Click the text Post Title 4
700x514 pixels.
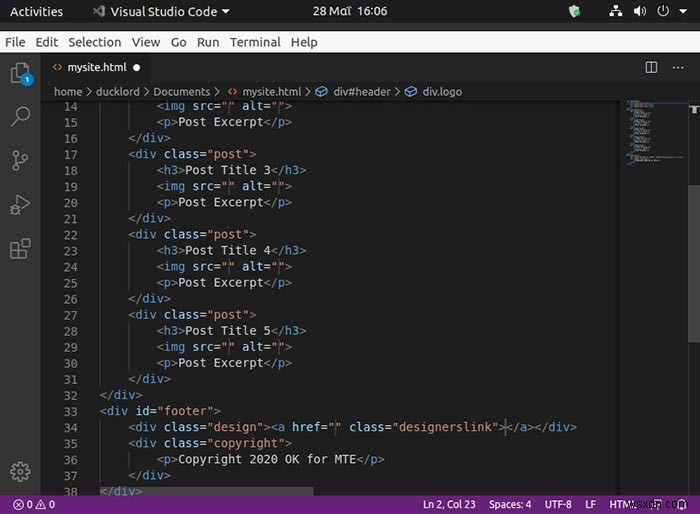pyautogui.click(x=228, y=251)
